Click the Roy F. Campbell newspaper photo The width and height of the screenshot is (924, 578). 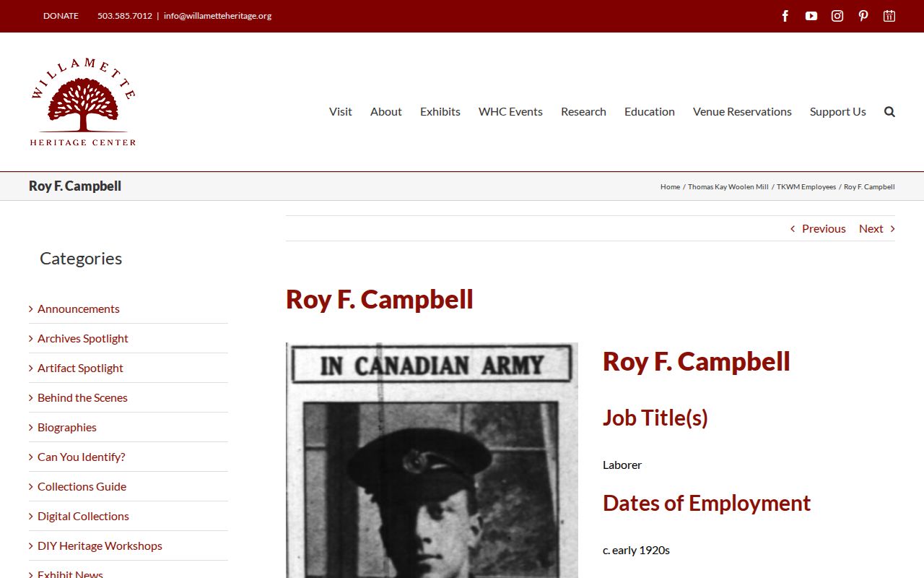[x=432, y=460]
